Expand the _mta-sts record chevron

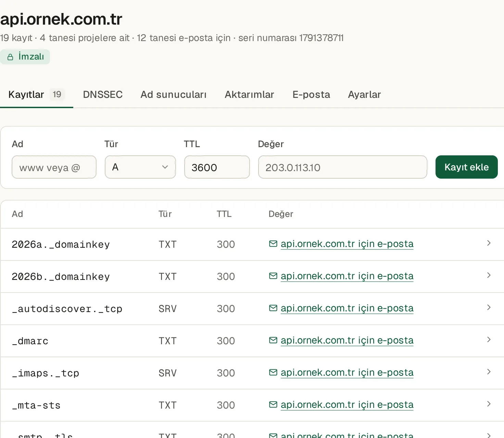(x=489, y=404)
